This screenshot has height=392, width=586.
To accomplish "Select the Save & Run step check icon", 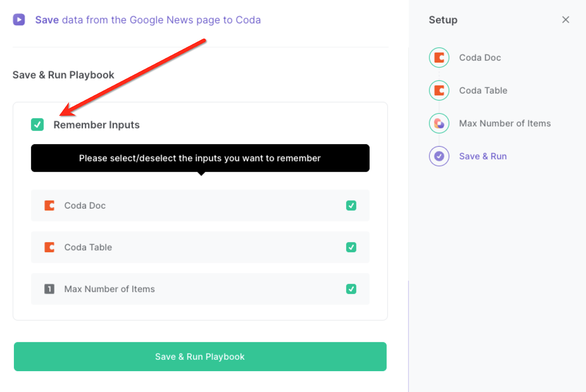I will click(x=439, y=156).
